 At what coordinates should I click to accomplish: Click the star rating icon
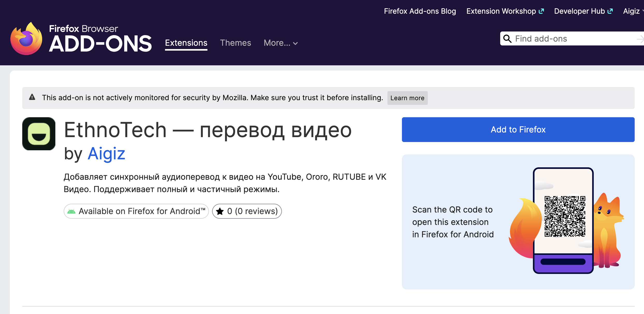(x=220, y=211)
